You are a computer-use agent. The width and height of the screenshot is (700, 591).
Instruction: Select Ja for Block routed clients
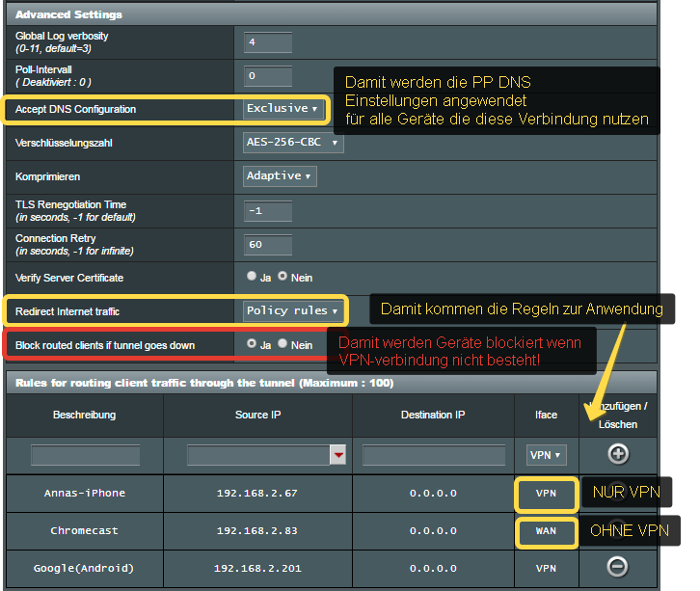[x=252, y=344]
